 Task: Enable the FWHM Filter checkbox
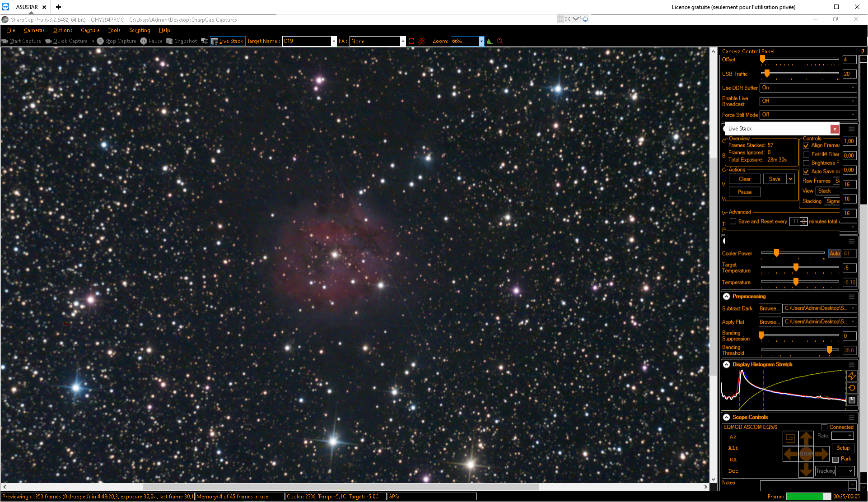(806, 154)
